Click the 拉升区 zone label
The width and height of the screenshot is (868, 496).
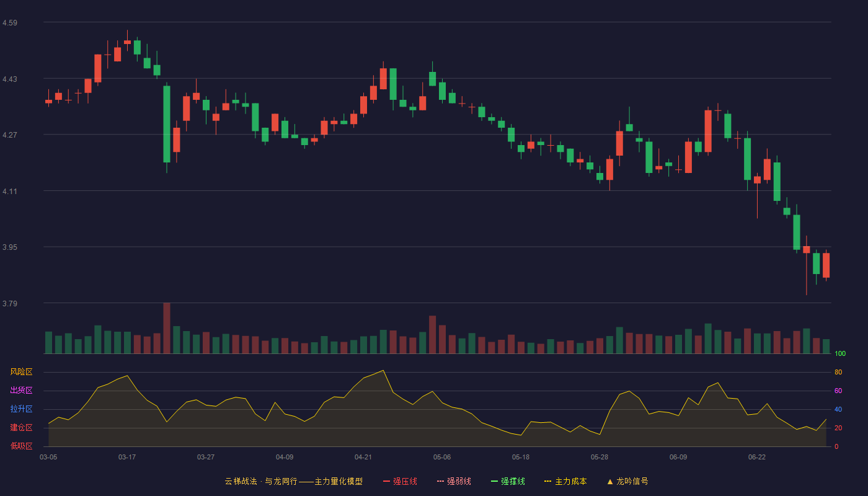tap(21, 409)
